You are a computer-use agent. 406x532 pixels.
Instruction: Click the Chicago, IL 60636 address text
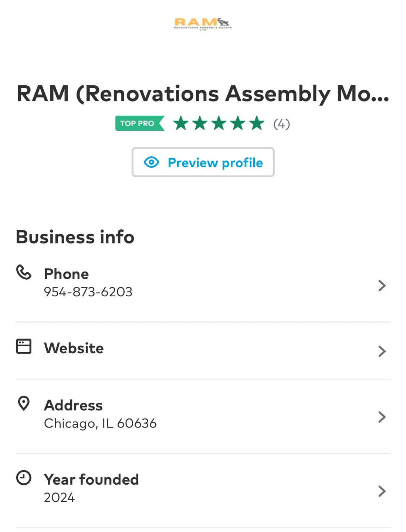[100, 423]
